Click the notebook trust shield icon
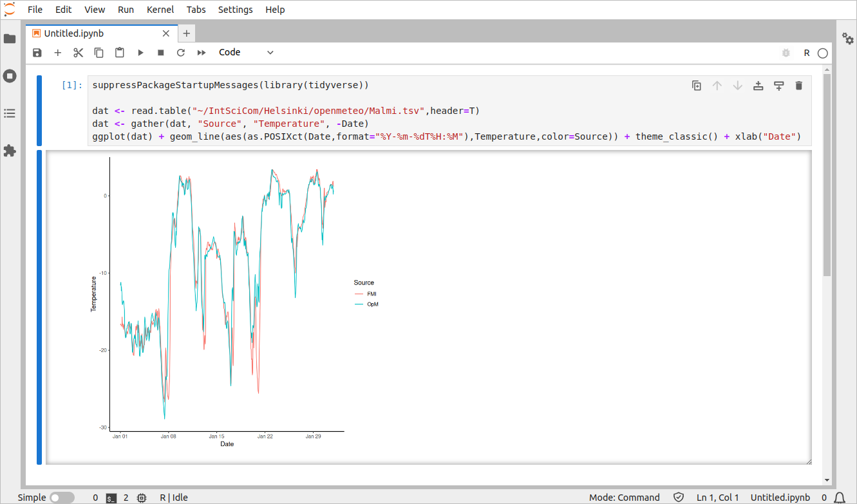Image resolution: width=857 pixels, height=504 pixels. (678, 498)
